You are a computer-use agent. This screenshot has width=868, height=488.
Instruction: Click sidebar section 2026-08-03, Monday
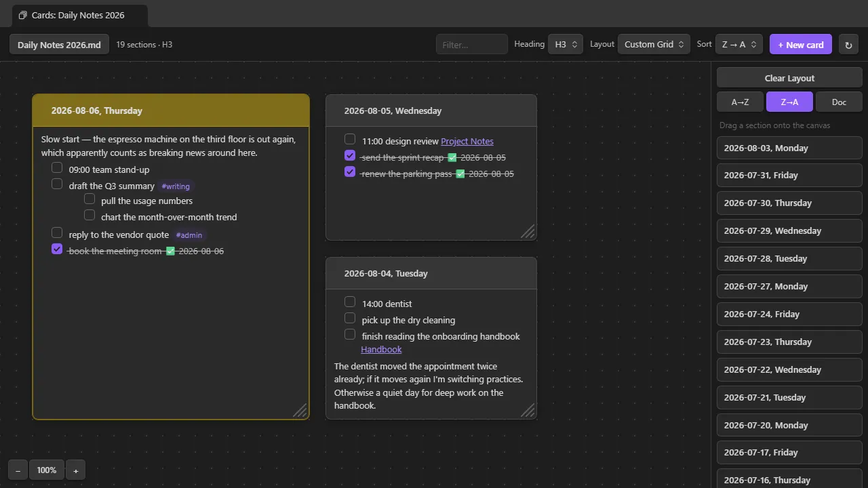[789, 148]
